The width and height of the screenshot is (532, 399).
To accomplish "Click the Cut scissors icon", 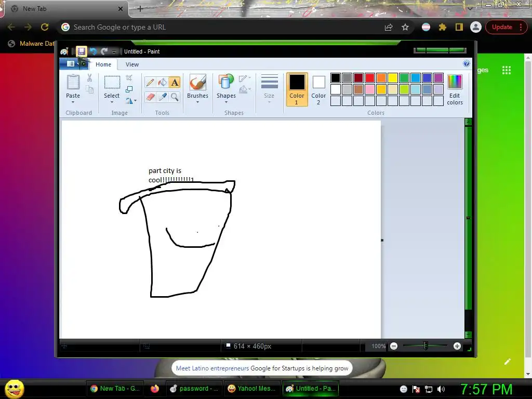I will (x=89, y=78).
